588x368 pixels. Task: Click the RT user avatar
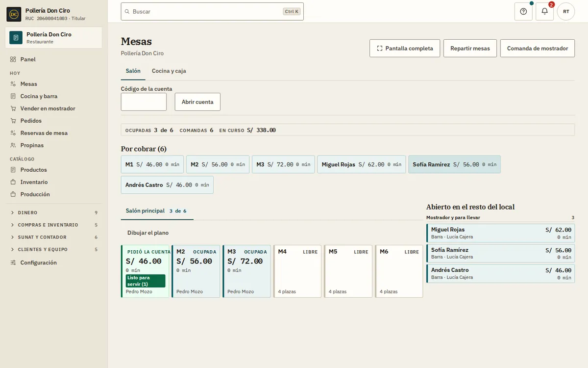566,11
